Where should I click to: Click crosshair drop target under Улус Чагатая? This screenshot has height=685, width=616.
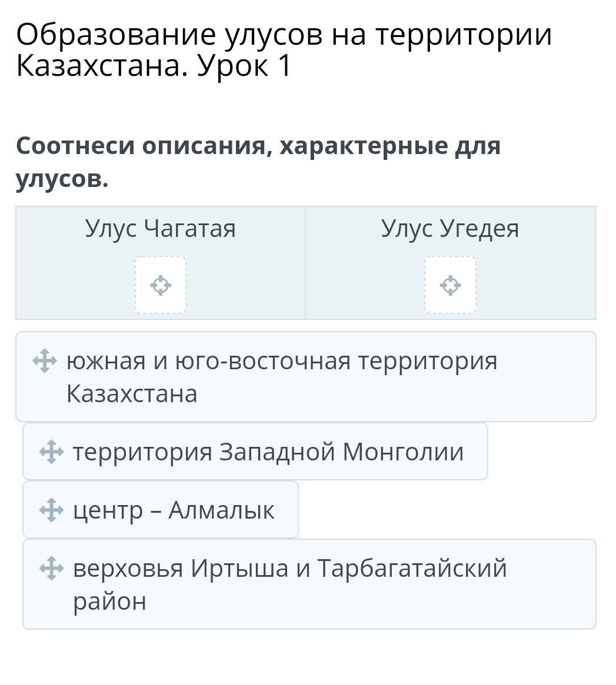[161, 285]
